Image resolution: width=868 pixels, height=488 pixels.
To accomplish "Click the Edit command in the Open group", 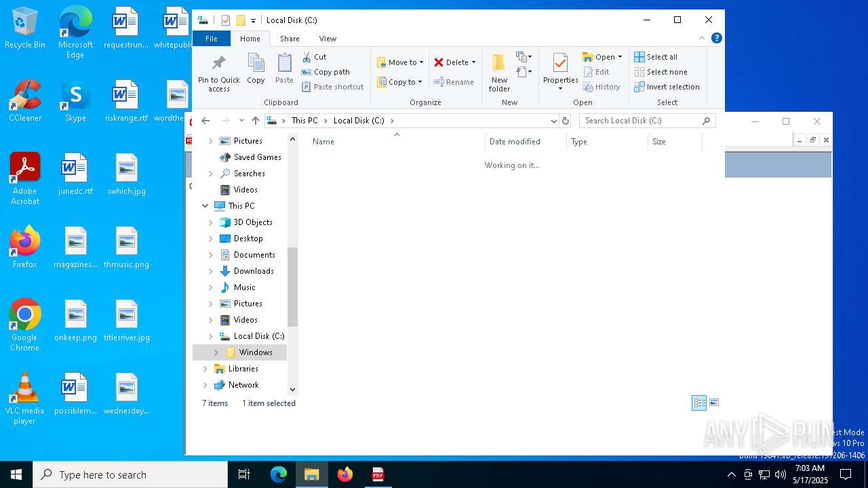I will (x=596, y=72).
